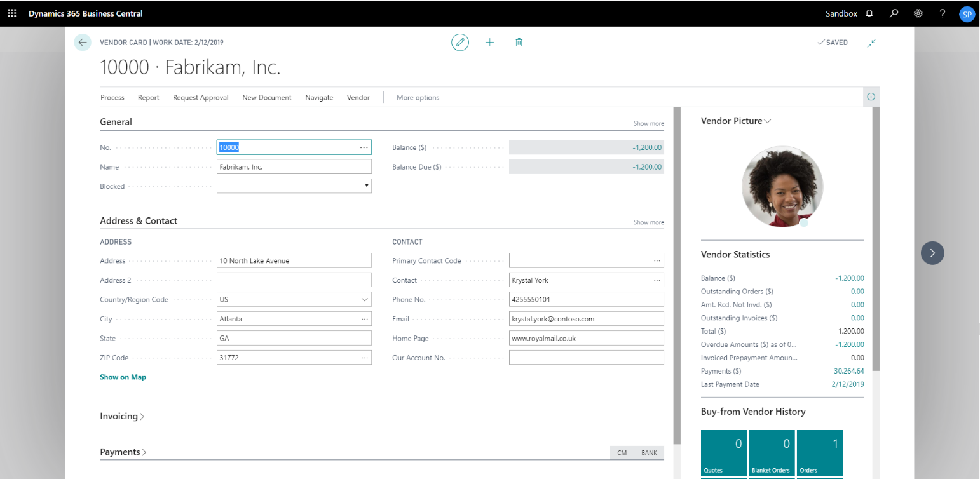
Task: Open the New Document menu
Action: pos(266,98)
